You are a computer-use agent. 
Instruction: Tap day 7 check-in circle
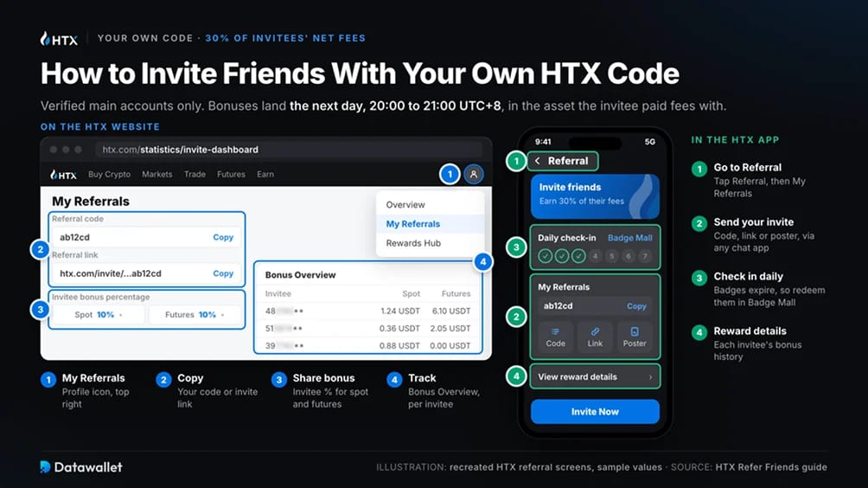point(645,256)
